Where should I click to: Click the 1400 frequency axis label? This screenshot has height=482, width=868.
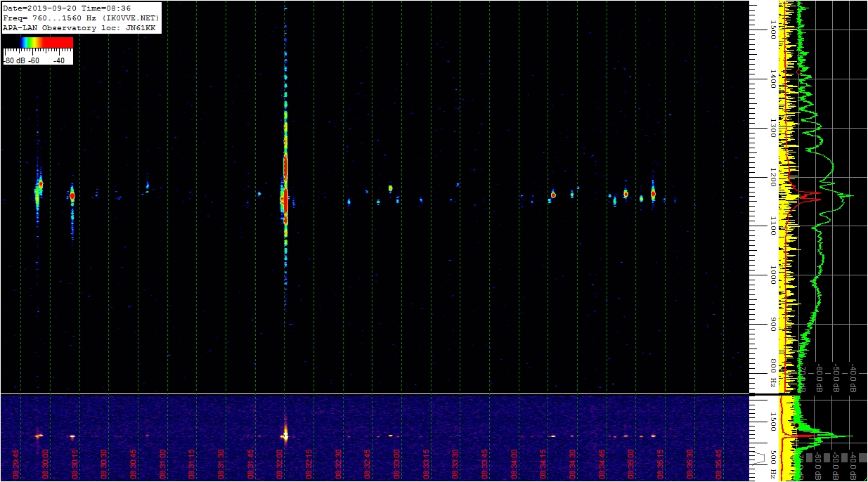(773, 79)
